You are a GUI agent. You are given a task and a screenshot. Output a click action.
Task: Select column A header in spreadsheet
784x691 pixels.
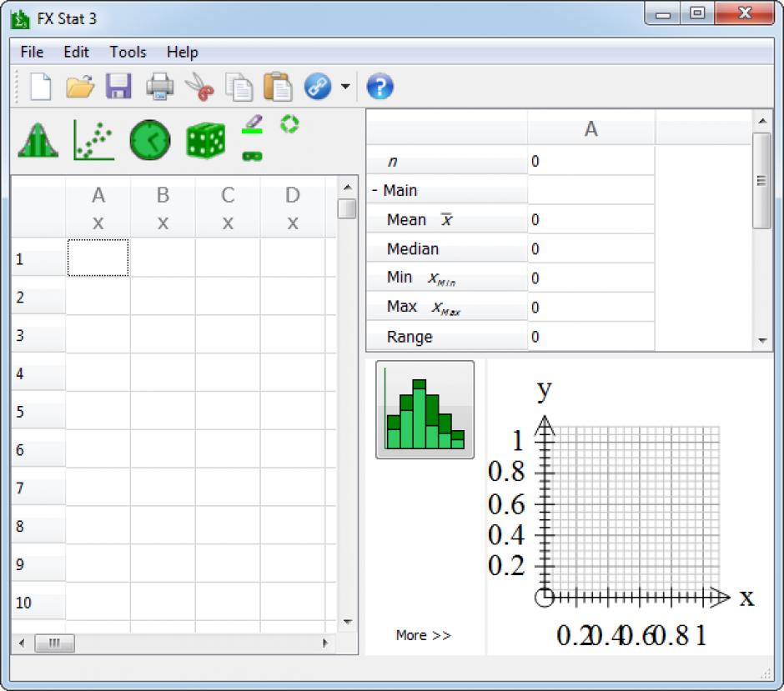(98, 208)
